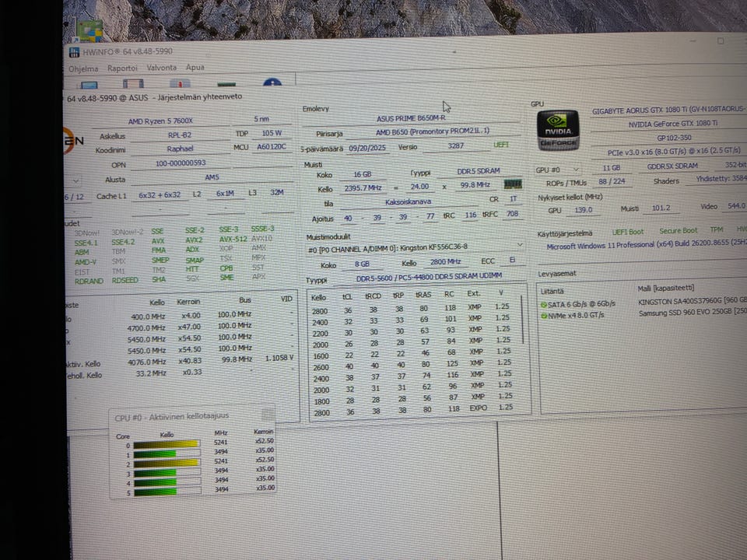Click the MCU value A60120C
Viewport: 747px width, 560px height.
[x=272, y=147]
